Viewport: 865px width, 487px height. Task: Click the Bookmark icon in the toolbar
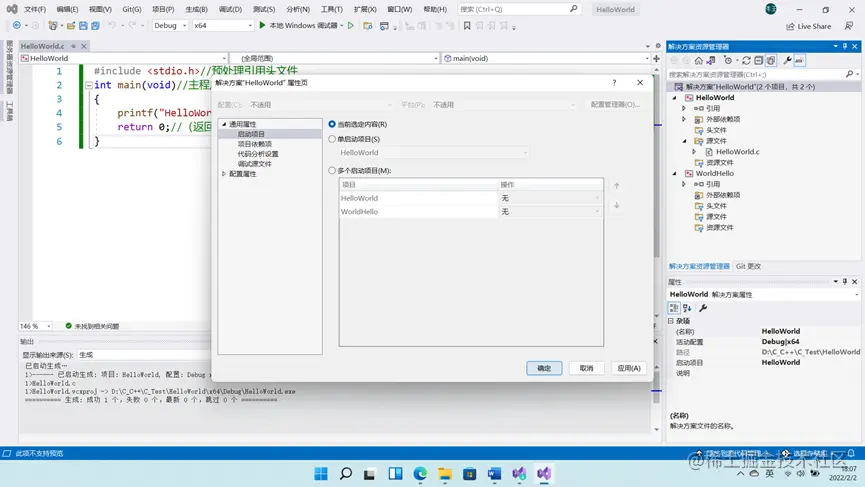pyautogui.click(x=467, y=25)
